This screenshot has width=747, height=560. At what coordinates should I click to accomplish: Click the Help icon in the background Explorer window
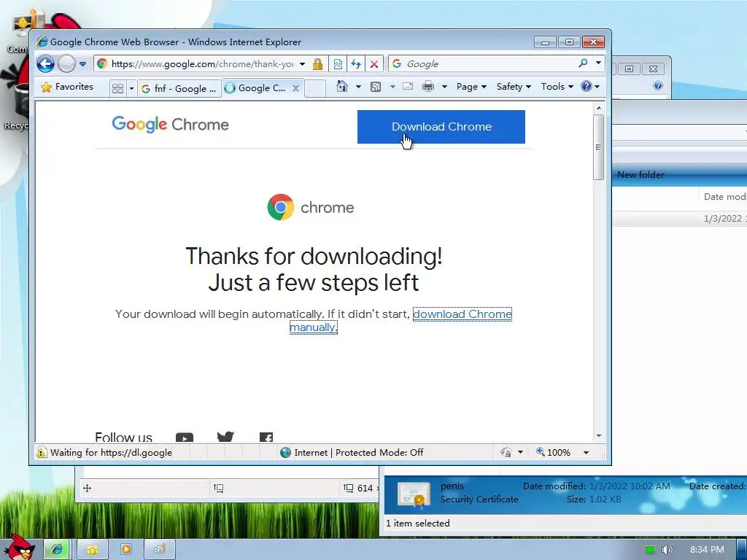coord(658,85)
